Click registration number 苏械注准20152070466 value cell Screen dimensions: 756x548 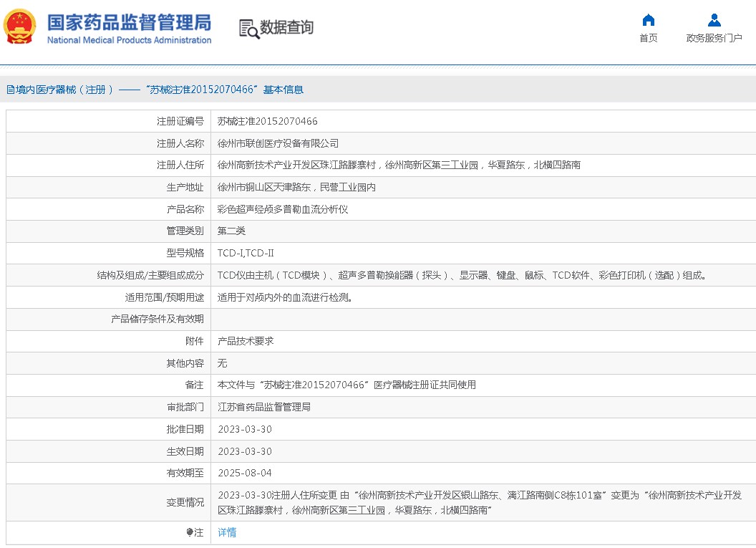(267, 121)
